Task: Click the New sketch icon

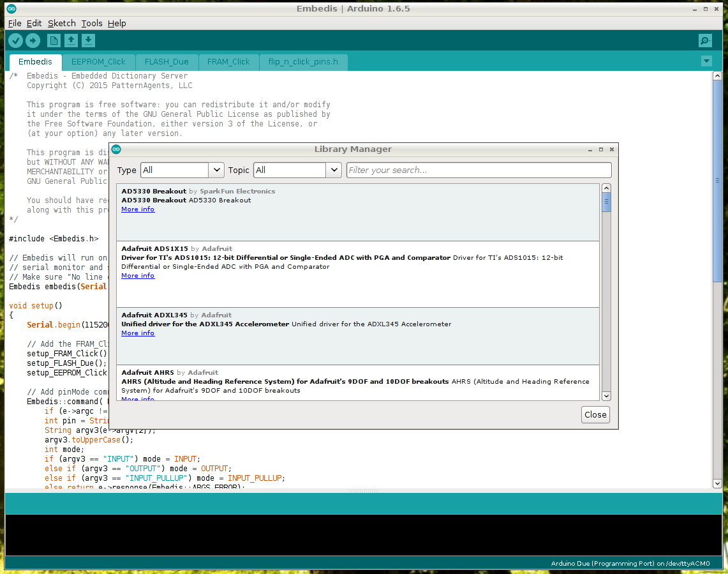Action: click(54, 41)
